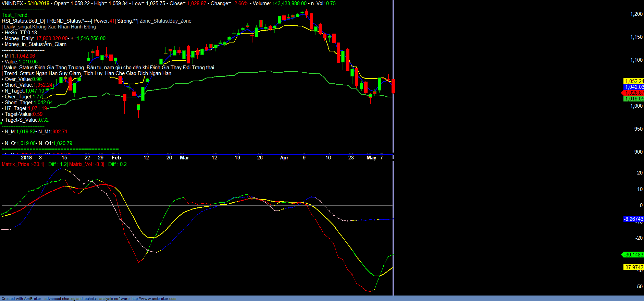Click the Matrix_Price readout in the lower pane

(23, 164)
